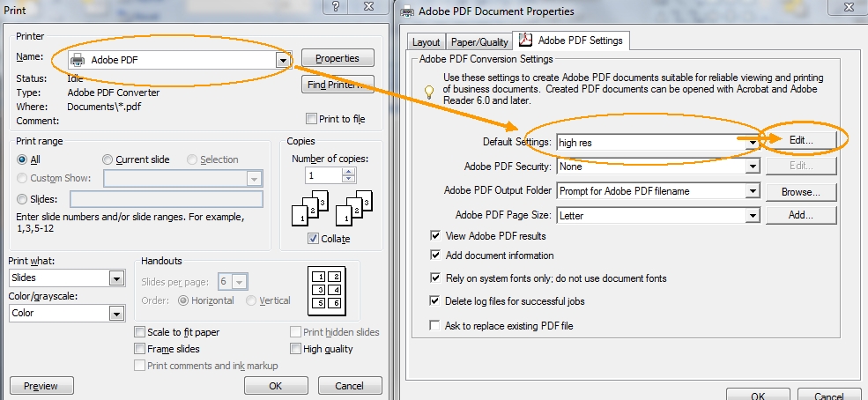Click the Preview button in Print dialog
This screenshot has height=400, width=868.
point(41,386)
